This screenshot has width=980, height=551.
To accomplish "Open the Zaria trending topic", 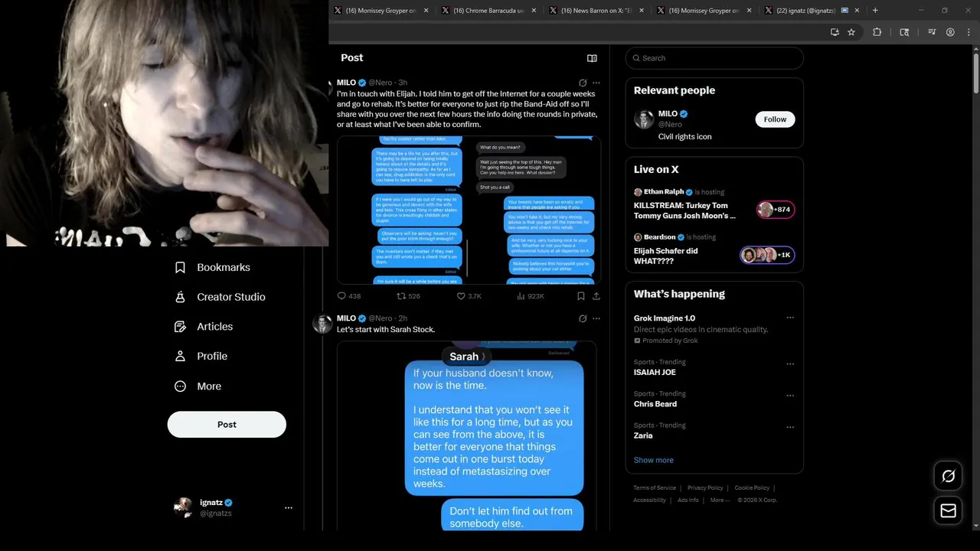I will tap(643, 435).
